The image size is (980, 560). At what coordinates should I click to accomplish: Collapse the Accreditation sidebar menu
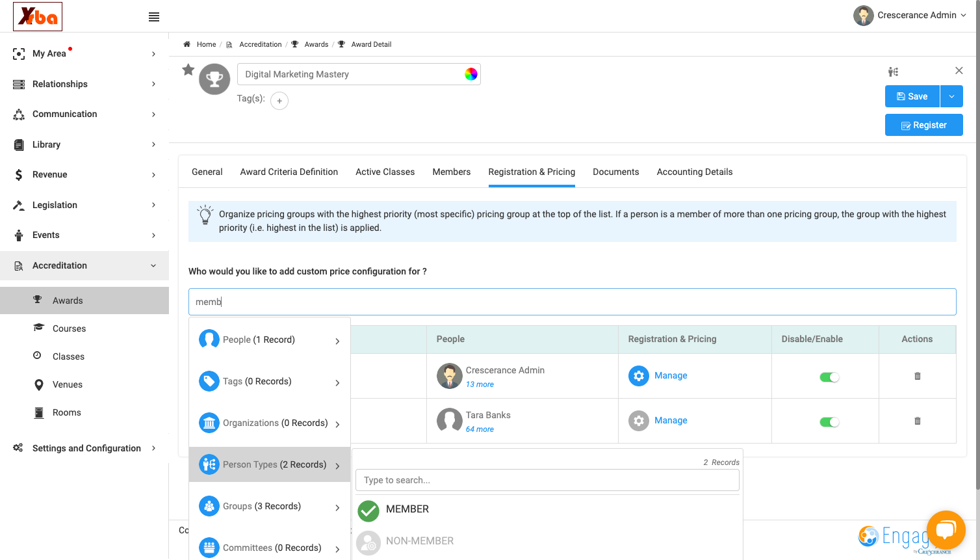point(84,265)
